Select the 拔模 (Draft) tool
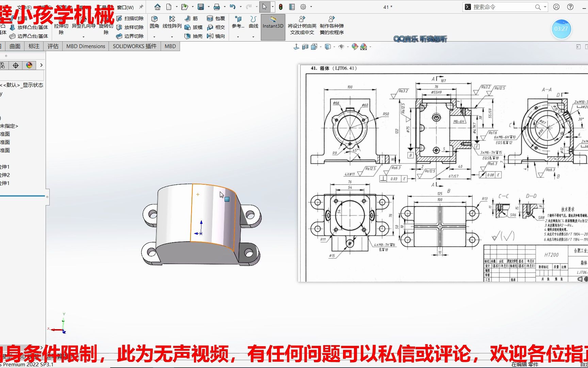Image resolution: width=588 pixels, height=368 pixels. [x=193, y=27]
